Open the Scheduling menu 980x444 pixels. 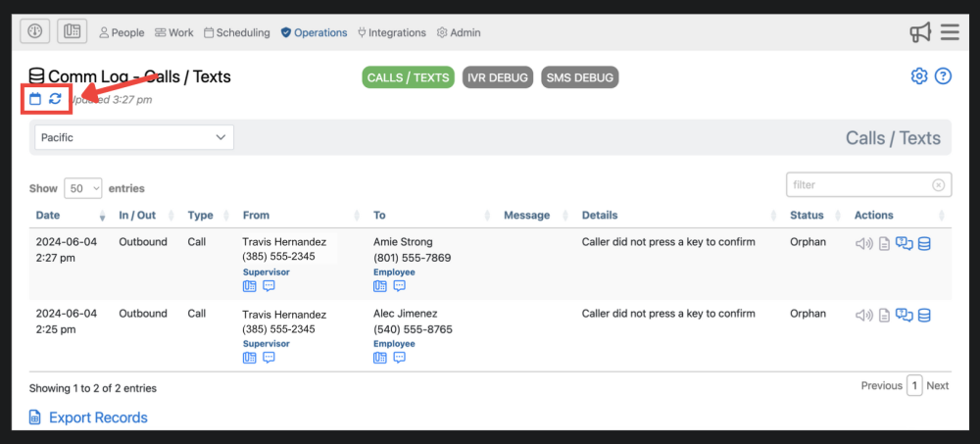[237, 32]
